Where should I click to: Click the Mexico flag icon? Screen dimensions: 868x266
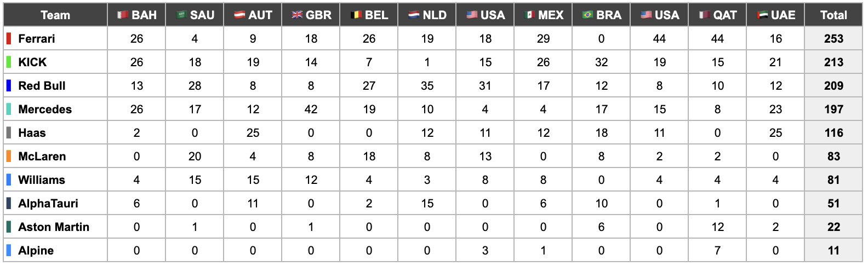pos(529,15)
